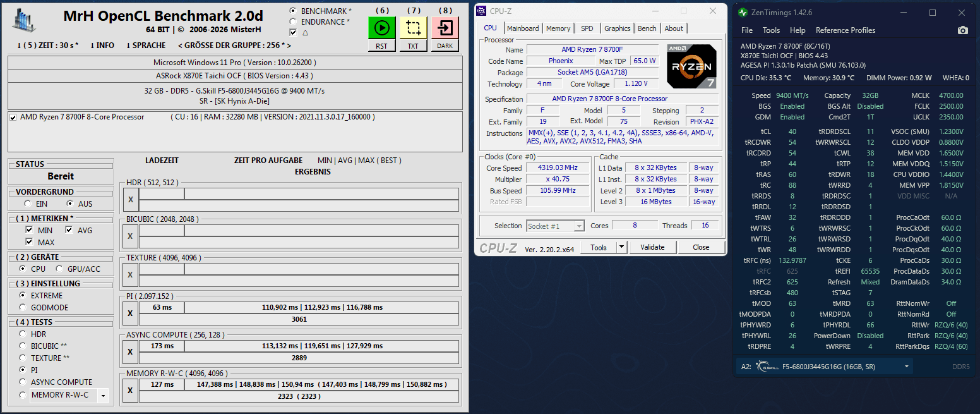Select the GPU/ACC device radio button
980x414 pixels.
pyautogui.click(x=60, y=269)
